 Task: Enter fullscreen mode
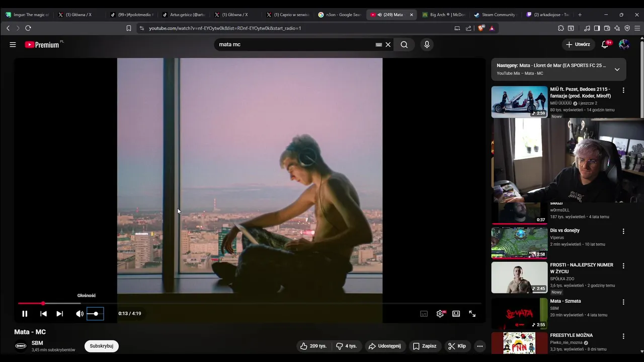coord(472,314)
